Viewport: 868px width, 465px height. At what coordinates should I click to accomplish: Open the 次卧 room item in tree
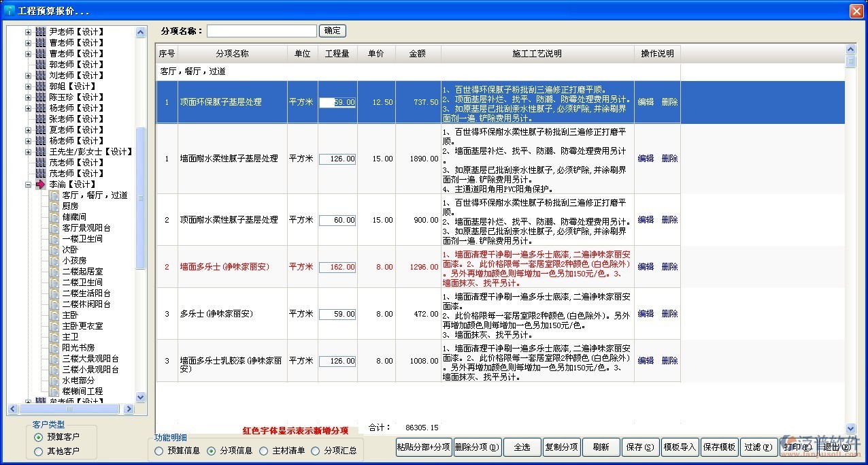pos(70,250)
